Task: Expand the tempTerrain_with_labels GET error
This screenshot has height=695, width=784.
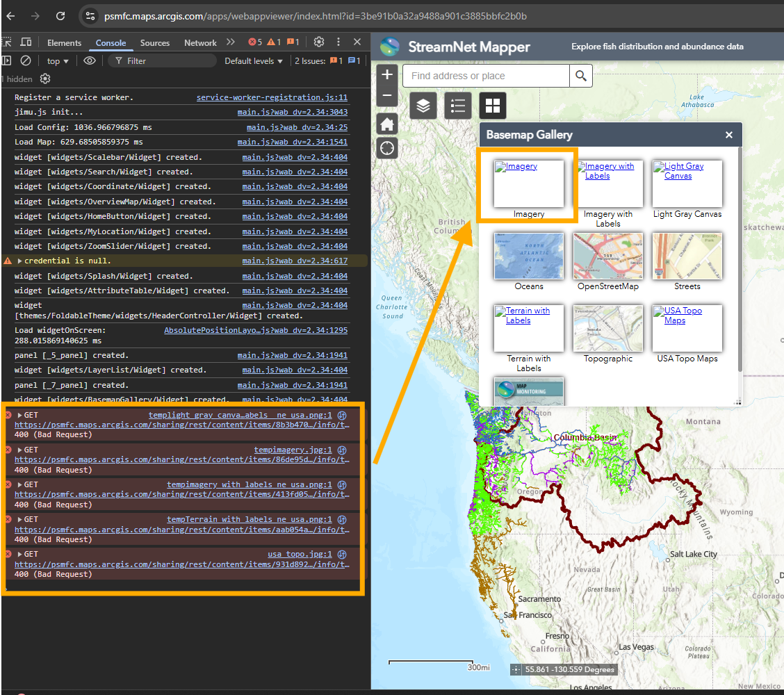Action: coord(19,519)
